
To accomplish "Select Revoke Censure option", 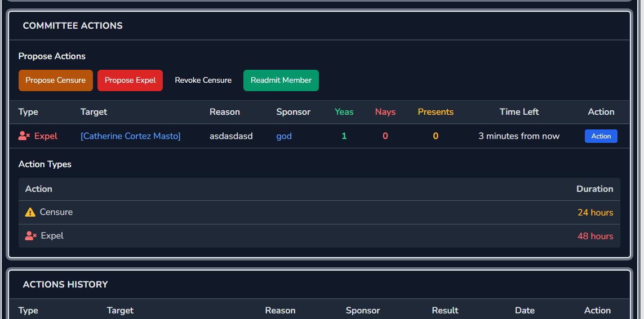I will pos(203,80).
